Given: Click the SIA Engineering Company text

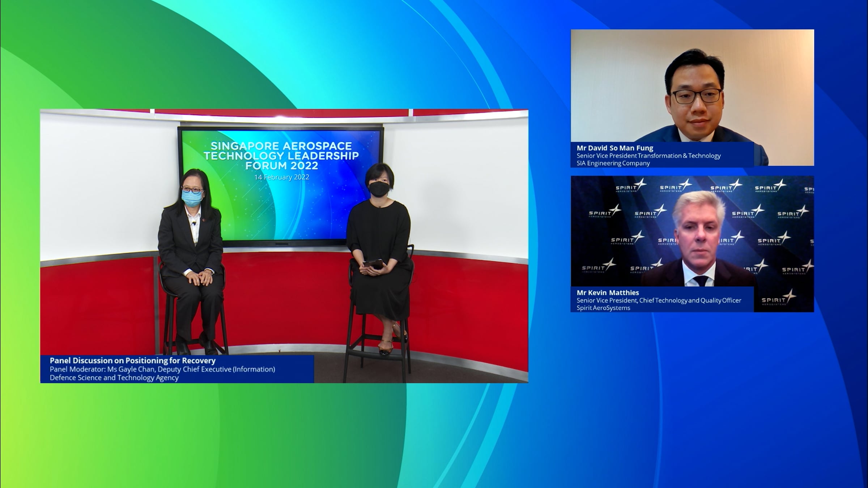Looking at the screenshot, I should point(613,163).
